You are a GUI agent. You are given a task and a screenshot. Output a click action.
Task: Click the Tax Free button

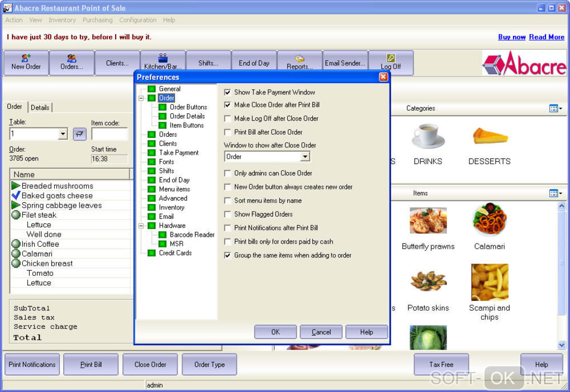(x=441, y=365)
